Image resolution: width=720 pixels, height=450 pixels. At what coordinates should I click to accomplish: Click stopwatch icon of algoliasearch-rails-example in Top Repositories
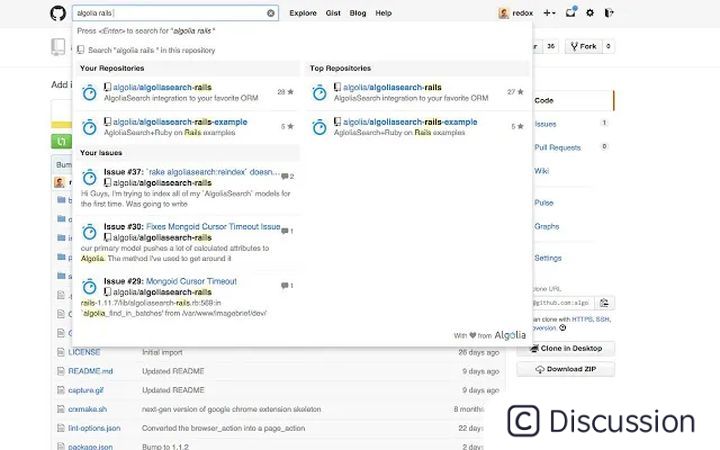click(x=320, y=127)
